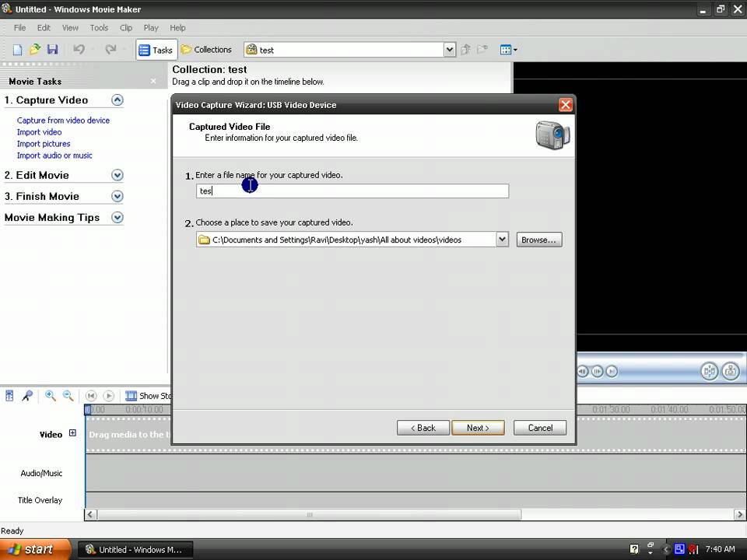Open a project using the folder icon
This screenshot has width=747, height=560.
click(35, 50)
